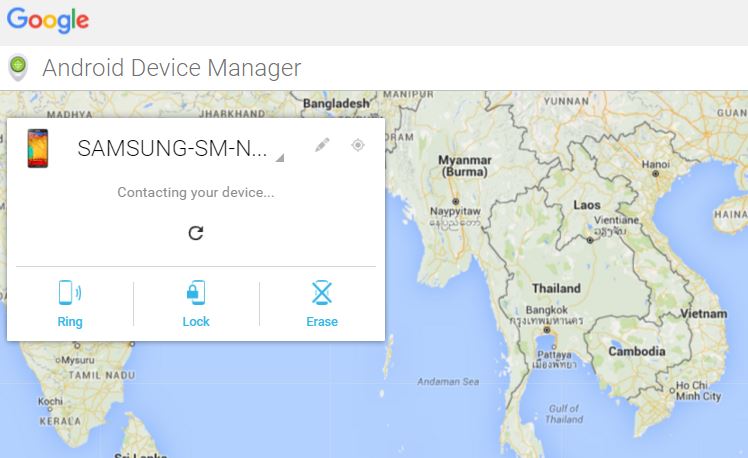748x458 pixels.
Task: Click the Ring phone icon
Action: 70,292
